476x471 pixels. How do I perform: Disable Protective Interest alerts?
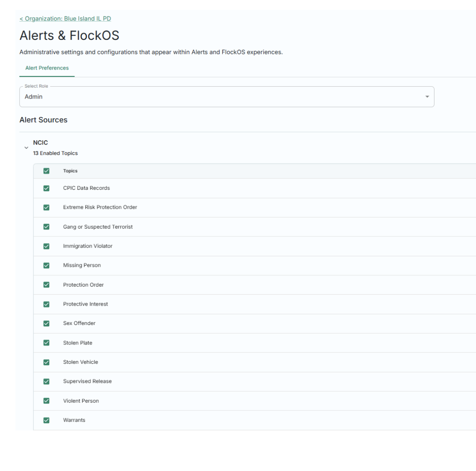click(47, 304)
